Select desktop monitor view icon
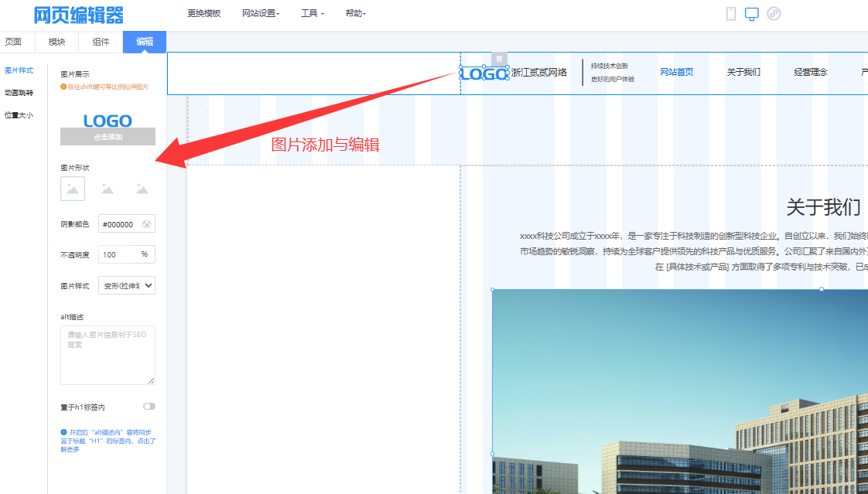868x494 pixels. [x=751, y=14]
